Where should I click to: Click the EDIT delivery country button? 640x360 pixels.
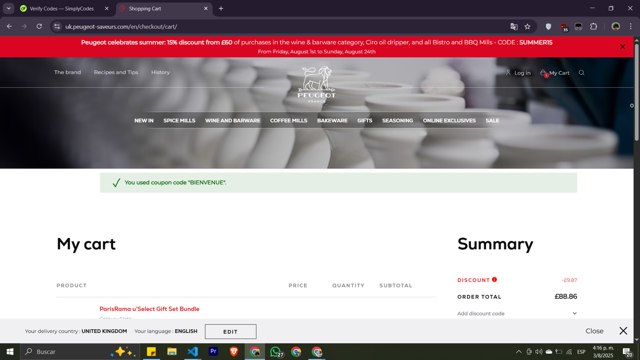pos(231,331)
